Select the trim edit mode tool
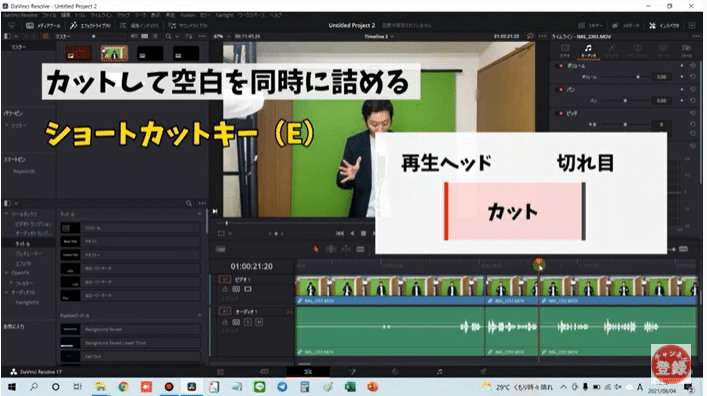Screen dimensions: 707x396 331,249
